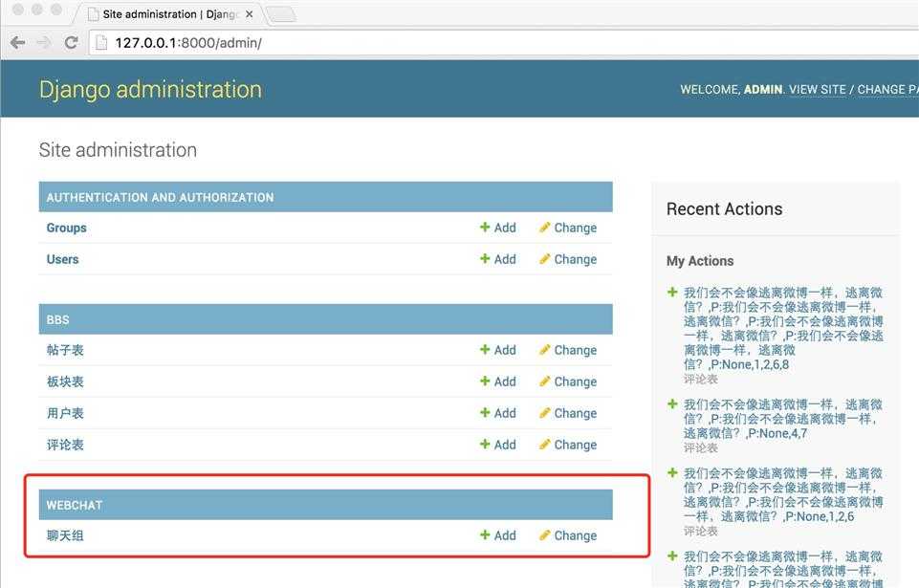Open recent action ending with P:None,4,7
The image size is (919, 588).
(783, 419)
